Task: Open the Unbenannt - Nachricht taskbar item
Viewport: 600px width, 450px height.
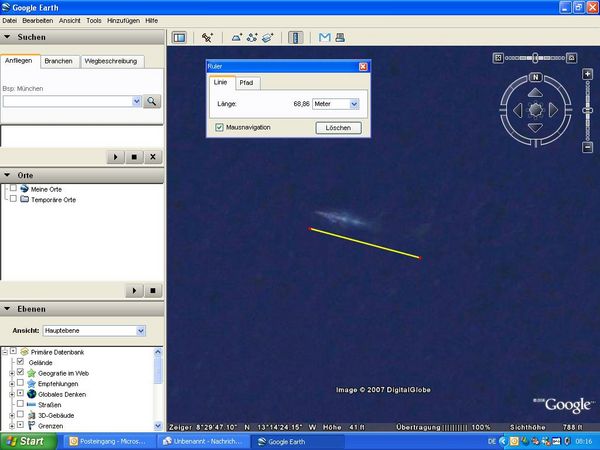Action: 204,442
